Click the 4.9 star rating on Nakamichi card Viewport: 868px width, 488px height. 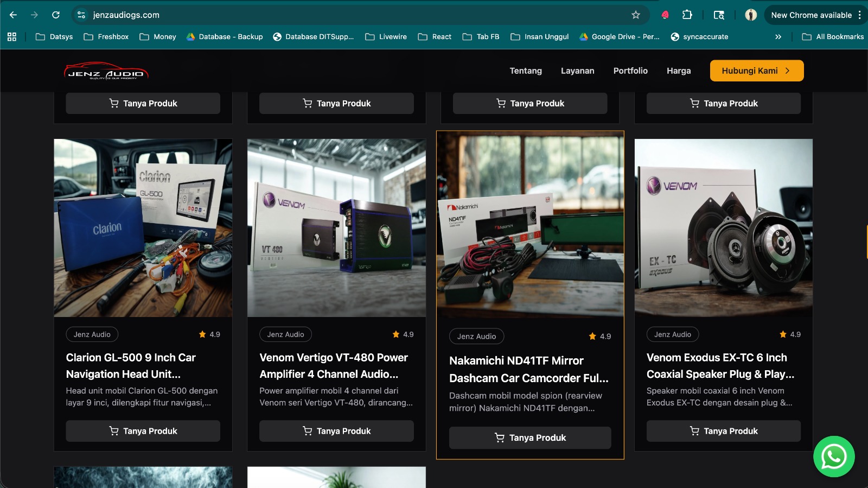[x=600, y=337]
